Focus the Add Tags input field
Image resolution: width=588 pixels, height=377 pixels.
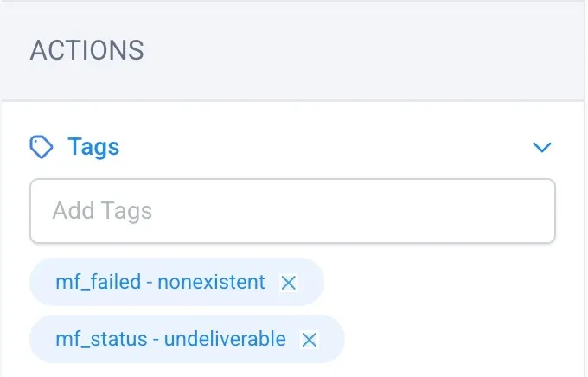pos(292,211)
